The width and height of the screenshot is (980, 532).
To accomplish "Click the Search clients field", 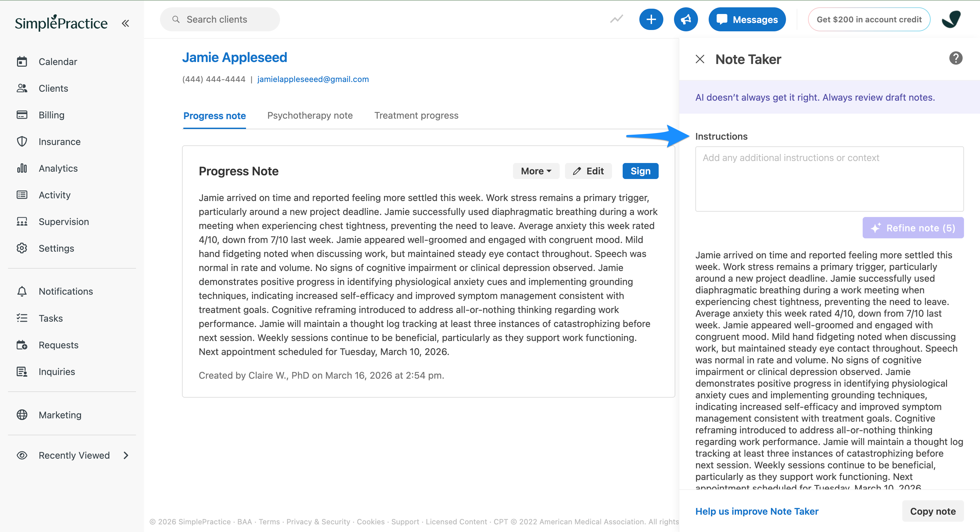I will click(x=220, y=19).
